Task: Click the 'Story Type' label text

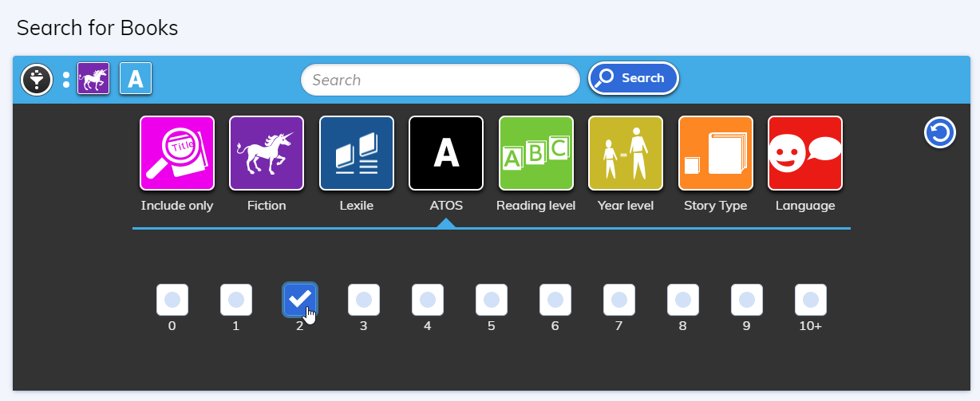Action: pyautogui.click(x=716, y=206)
